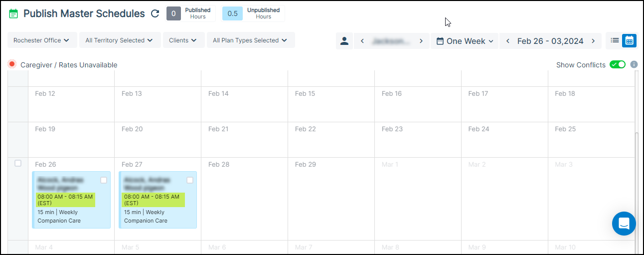644x255 pixels.
Task: Open the Rochester Office dropdown
Action: pos(42,40)
